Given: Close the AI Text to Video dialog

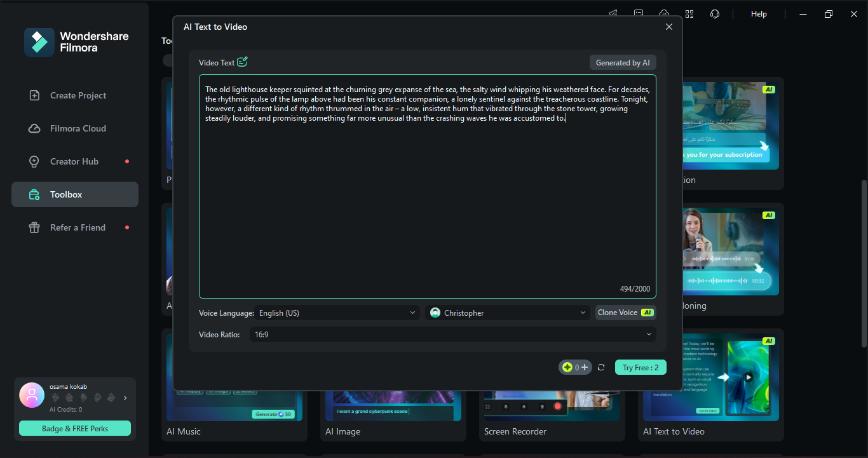Looking at the screenshot, I should (x=668, y=27).
